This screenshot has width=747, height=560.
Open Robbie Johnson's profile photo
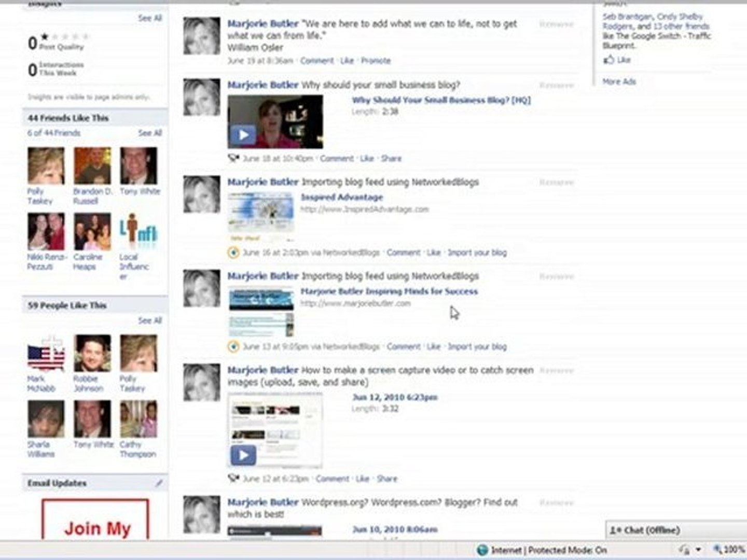tap(92, 354)
